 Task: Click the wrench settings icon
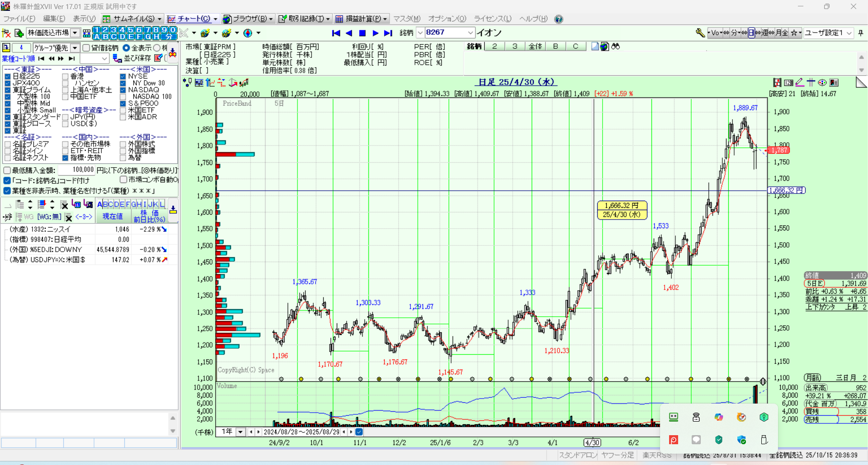[x=700, y=33]
